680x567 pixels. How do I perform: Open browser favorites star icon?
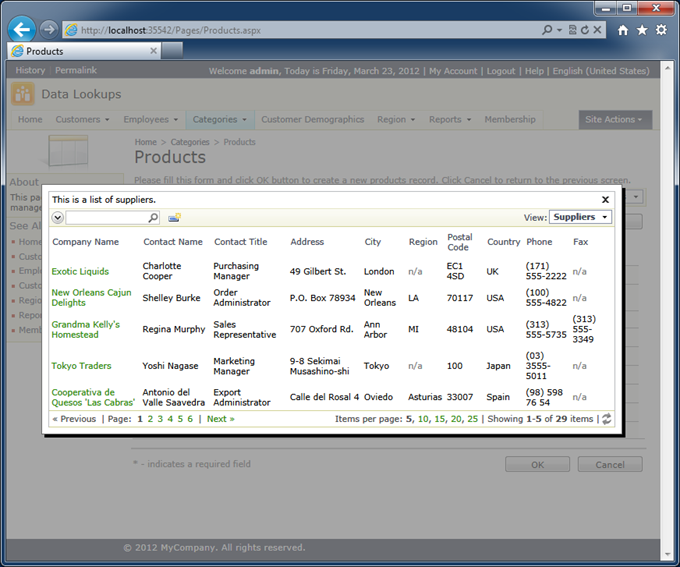(642, 30)
